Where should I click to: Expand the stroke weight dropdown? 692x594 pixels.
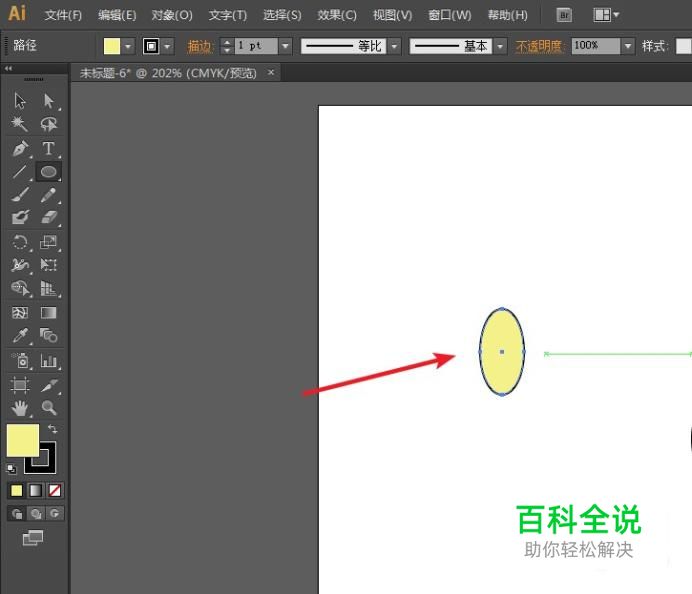[285, 46]
